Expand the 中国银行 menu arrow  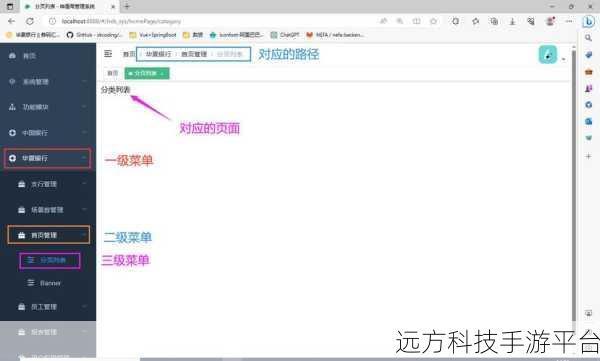coord(84,132)
